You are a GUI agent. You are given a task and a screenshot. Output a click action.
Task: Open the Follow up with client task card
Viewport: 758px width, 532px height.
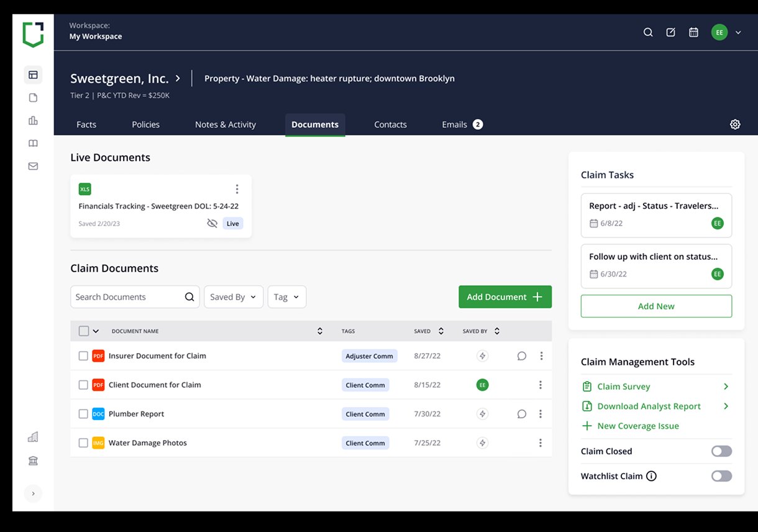pos(656,266)
